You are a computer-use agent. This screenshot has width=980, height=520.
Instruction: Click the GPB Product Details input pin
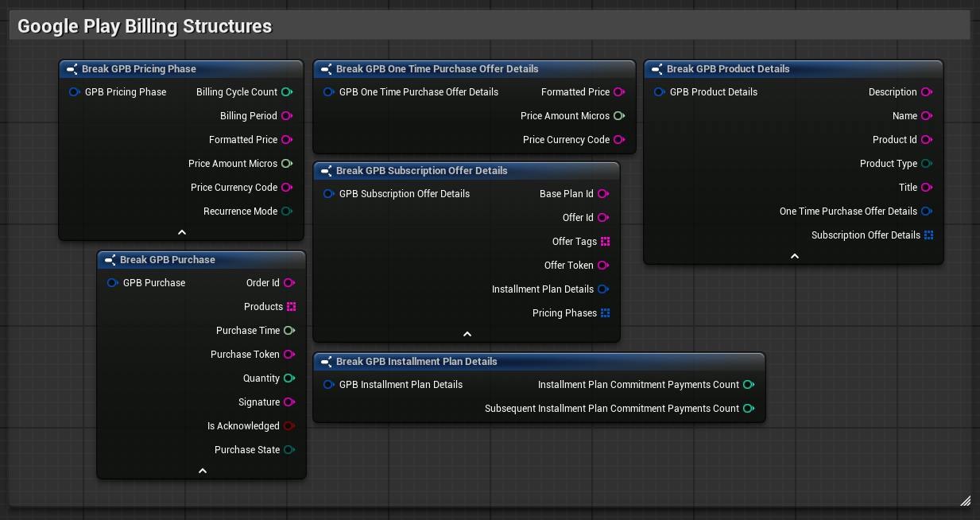coord(659,92)
